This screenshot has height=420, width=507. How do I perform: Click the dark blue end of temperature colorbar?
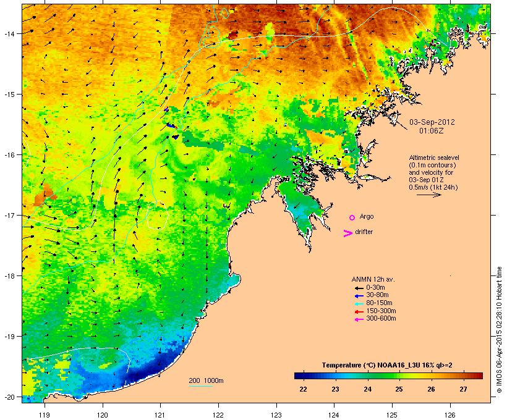(299, 376)
